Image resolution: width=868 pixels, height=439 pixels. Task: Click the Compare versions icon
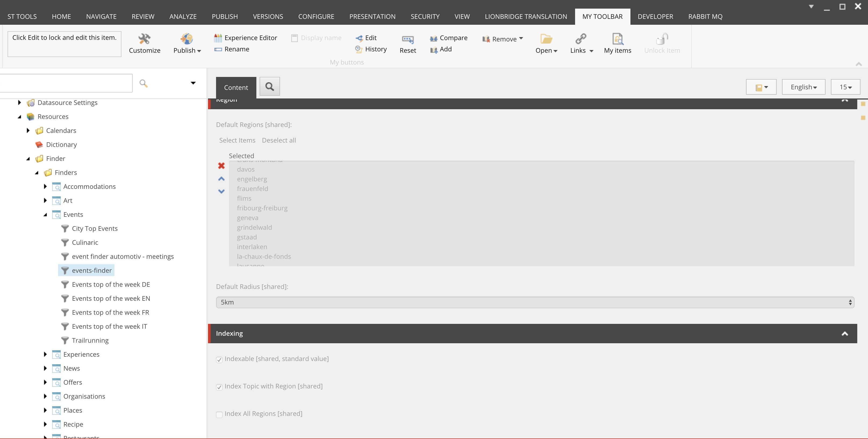pos(434,38)
